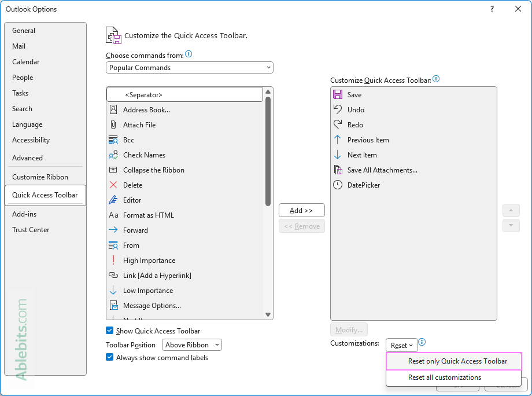Click the Check Names icon

(113, 155)
